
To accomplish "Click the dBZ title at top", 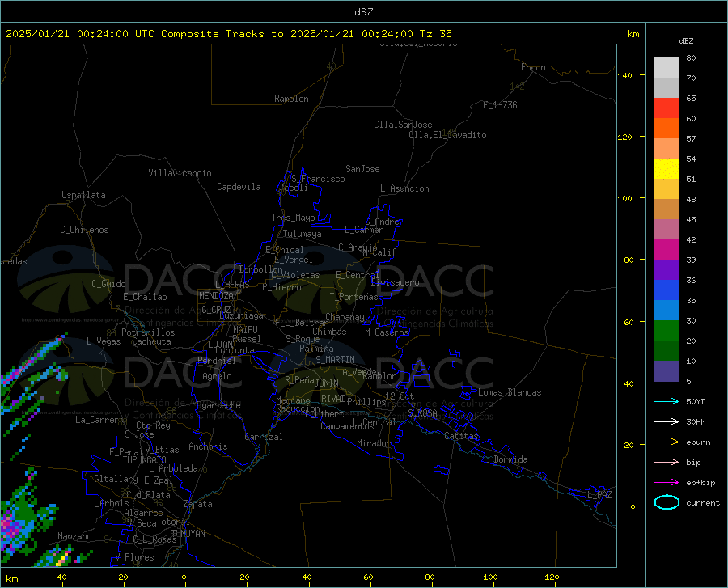I will 363,12.
